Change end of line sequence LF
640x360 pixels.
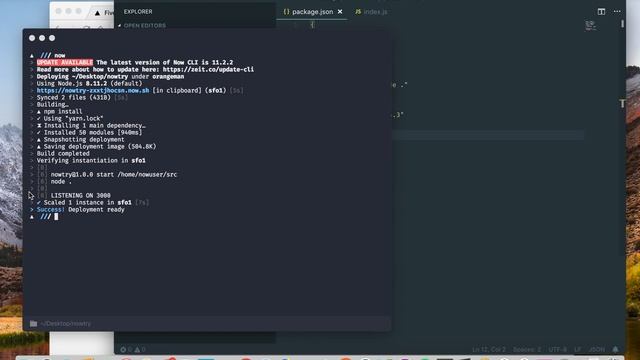click(x=578, y=349)
